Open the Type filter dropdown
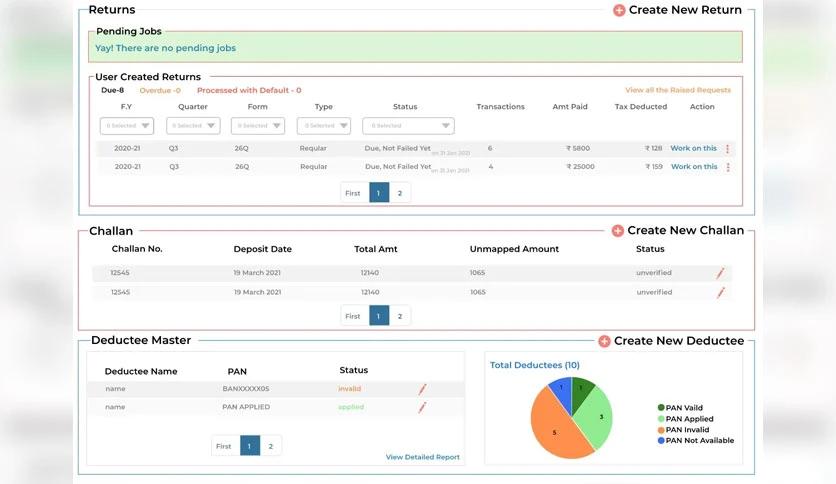 324,126
